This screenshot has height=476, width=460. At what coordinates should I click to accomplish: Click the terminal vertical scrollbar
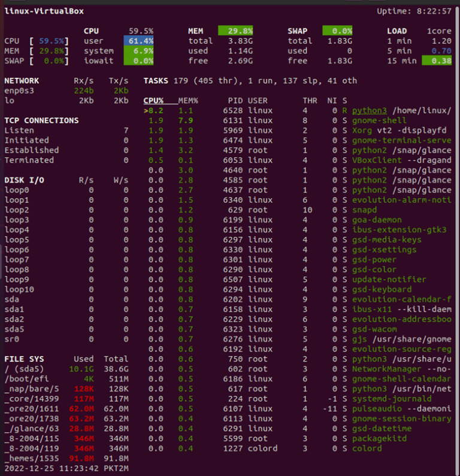click(457, 240)
